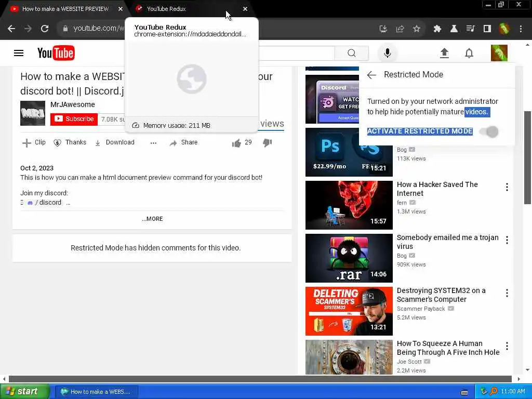Open the .rar trojan virus thumbnail
This screenshot has width=532, height=399.
click(349, 258)
